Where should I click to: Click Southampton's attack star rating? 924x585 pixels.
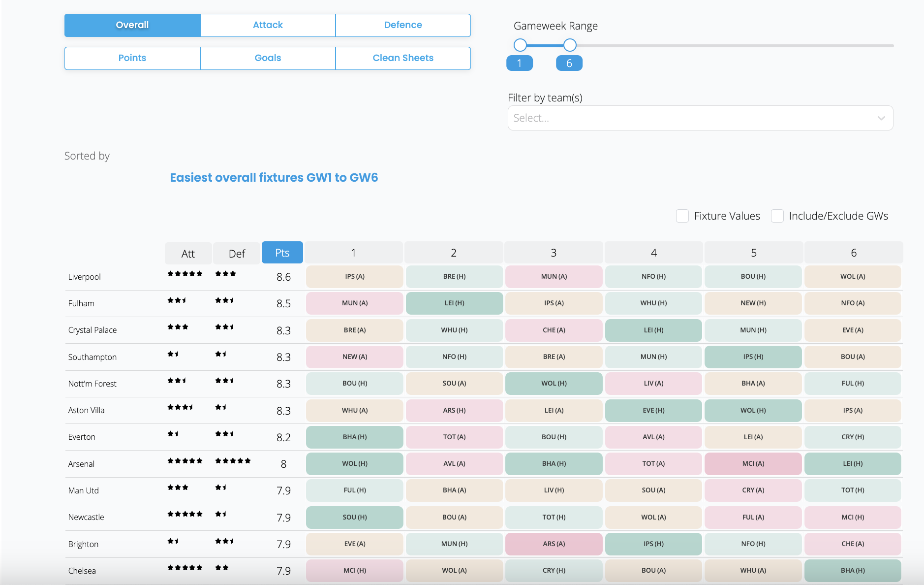click(173, 354)
